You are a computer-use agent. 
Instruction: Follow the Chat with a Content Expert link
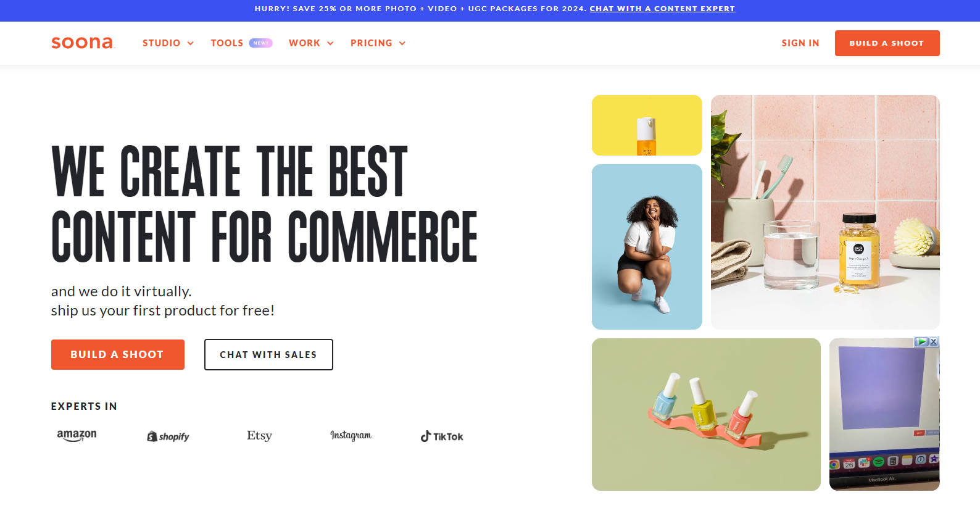pos(662,9)
